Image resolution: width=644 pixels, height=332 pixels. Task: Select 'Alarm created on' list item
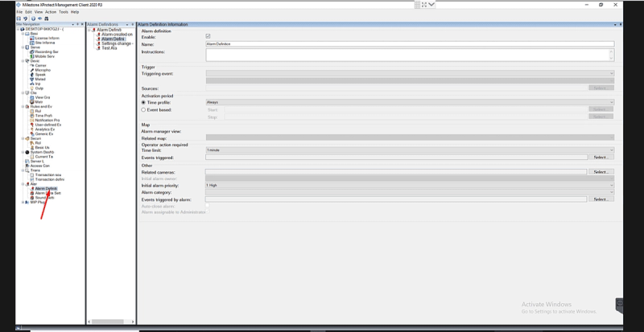click(x=117, y=35)
